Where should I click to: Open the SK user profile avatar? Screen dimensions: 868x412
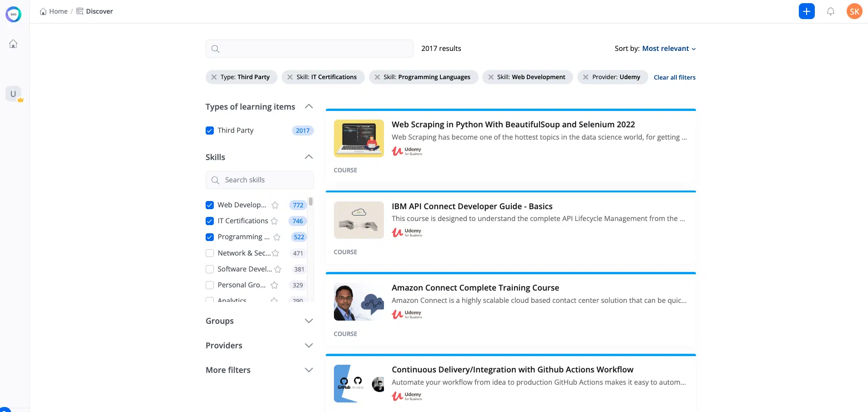(x=854, y=11)
